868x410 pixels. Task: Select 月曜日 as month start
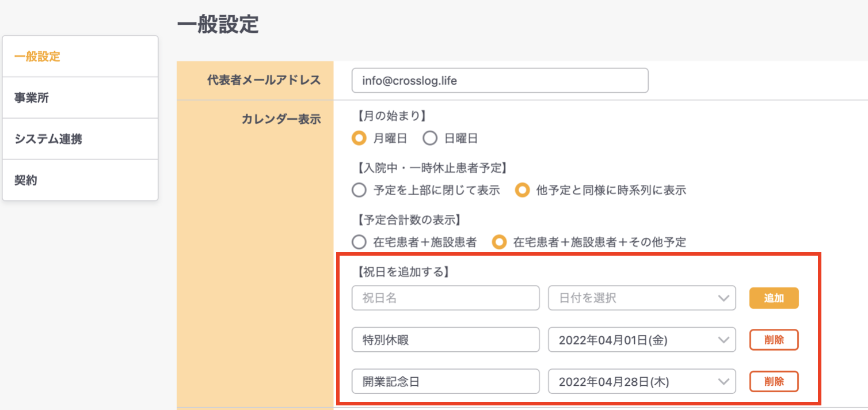pyautogui.click(x=360, y=138)
